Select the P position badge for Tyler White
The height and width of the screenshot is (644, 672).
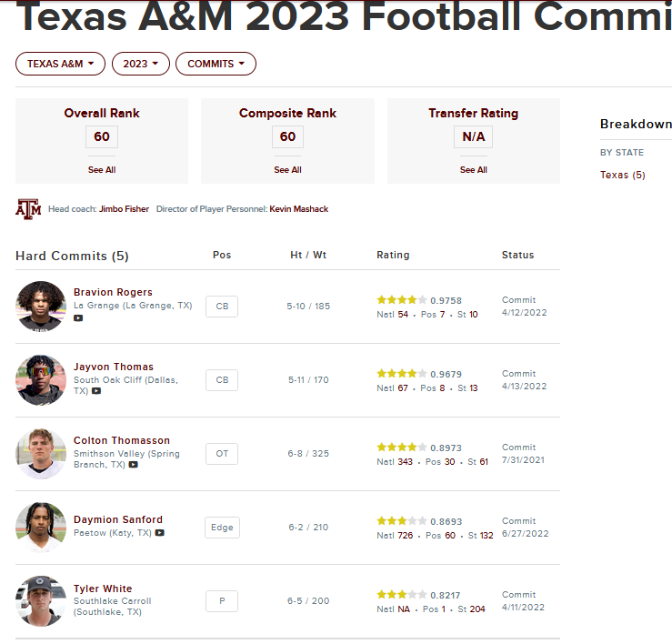(x=222, y=601)
